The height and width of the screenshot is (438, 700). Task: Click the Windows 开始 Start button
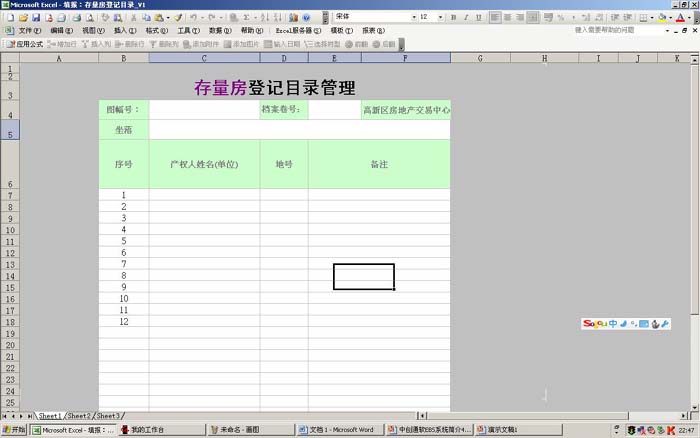[x=14, y=430]
